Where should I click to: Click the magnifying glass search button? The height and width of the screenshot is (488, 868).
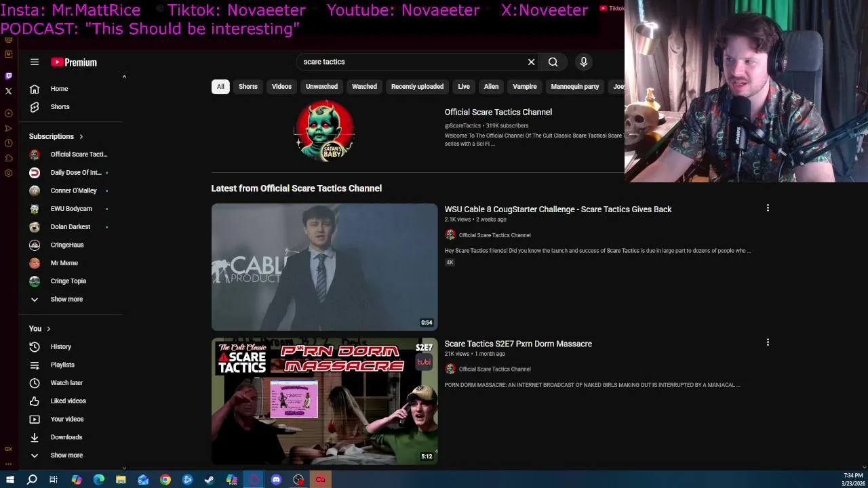point(553,62)
